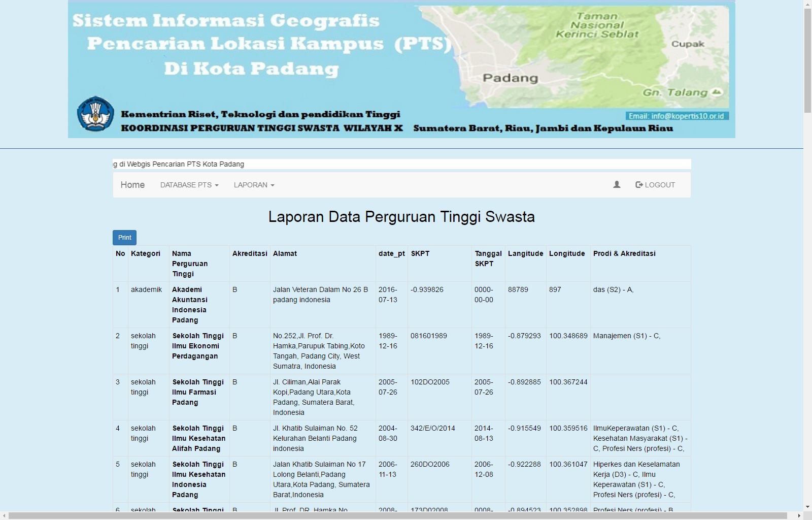This screenshot has width=812, height=520.
Task: Expand the LAPORAN dropdown menu
Action: click(254, 185)
